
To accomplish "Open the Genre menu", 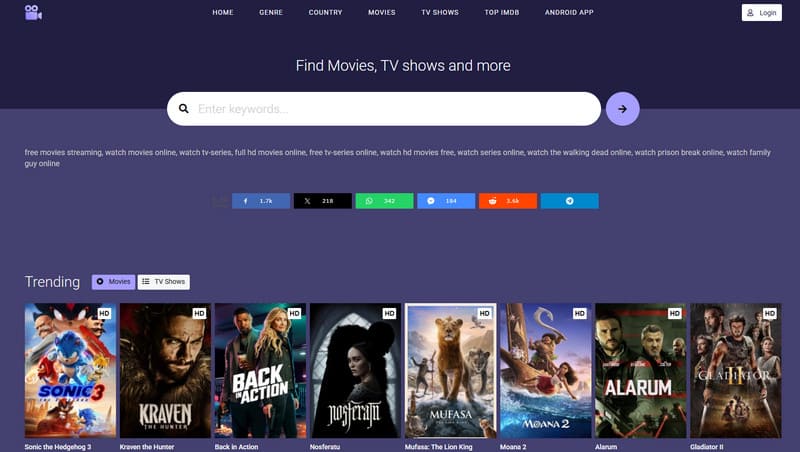I will point(270,13).
